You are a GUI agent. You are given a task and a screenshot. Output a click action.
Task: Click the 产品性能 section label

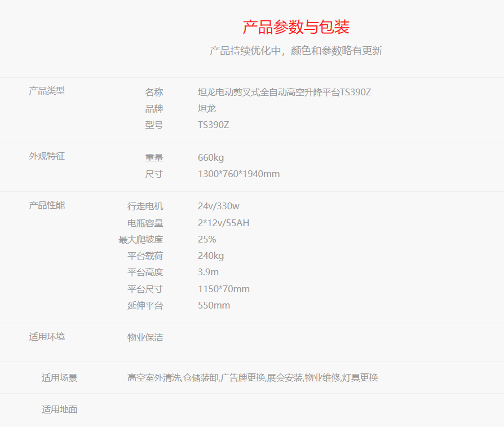click(x=47, y=205)
